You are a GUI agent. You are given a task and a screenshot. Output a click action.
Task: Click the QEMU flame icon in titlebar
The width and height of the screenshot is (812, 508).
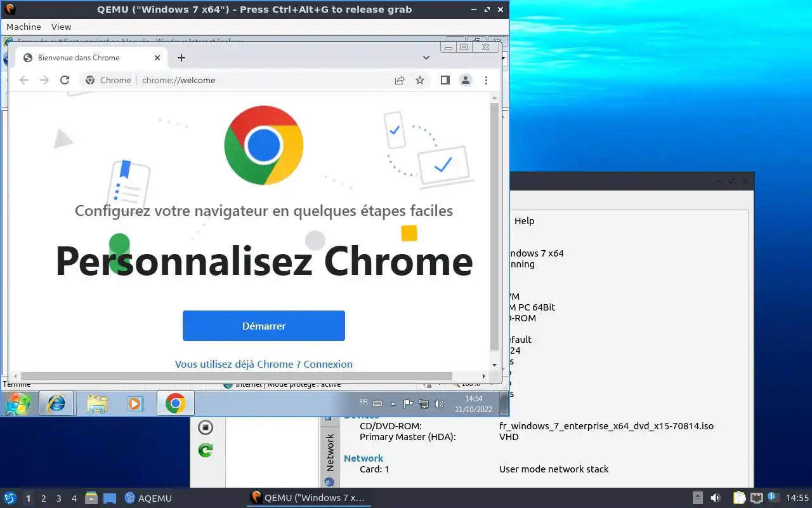[10, 10]
